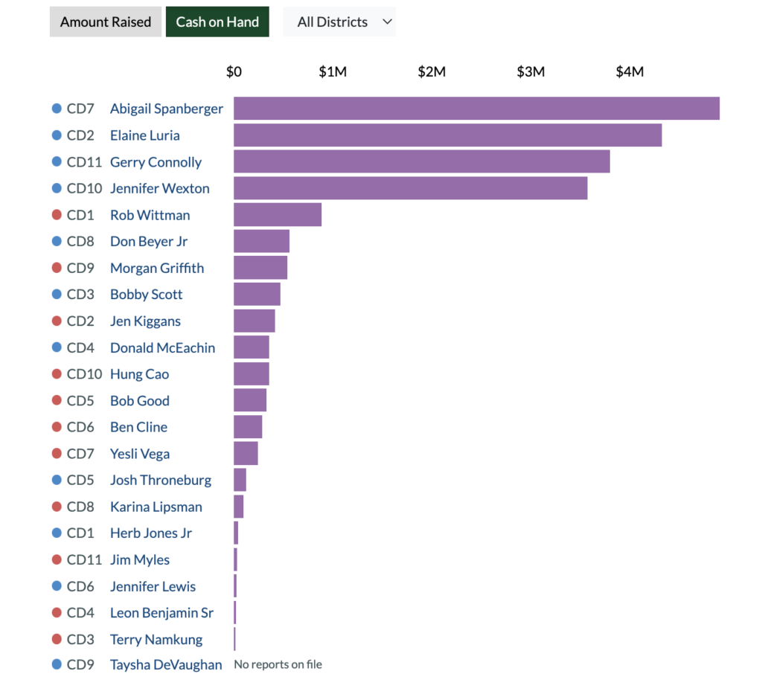The width and height of the screenshot is (762, 700).
Task: Click the Don Beyer Jr name link
Action: click(x=149, y=242)
